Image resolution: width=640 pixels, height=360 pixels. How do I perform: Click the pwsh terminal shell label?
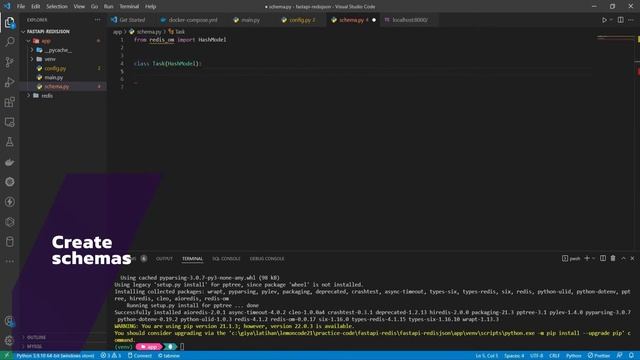pyautogui.click(x=571, y=258)
